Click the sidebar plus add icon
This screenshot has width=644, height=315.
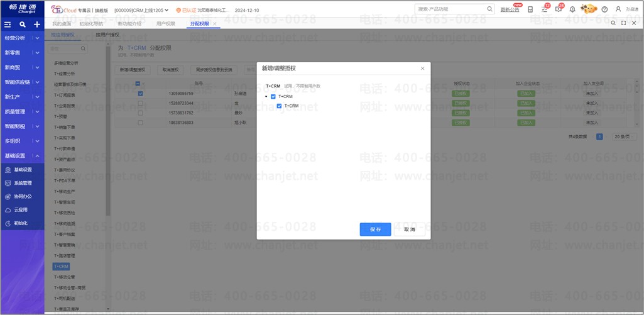(36, 25)
